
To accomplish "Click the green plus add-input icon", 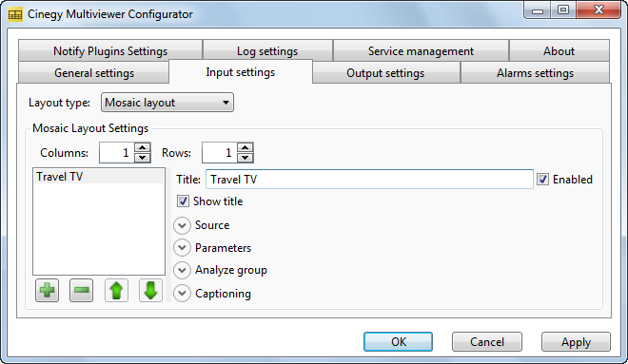I will pyautogui.click(x=47, y=291).
